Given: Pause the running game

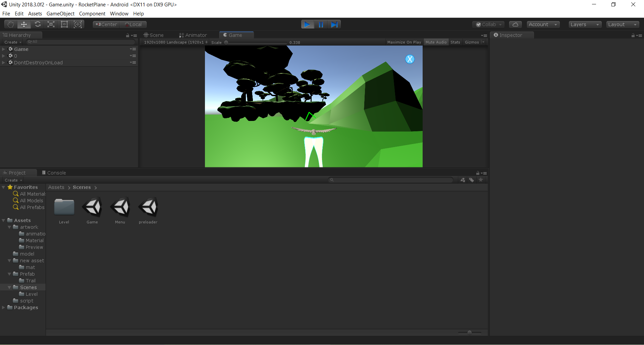Looking at the screenshot, I should (321, 24).
